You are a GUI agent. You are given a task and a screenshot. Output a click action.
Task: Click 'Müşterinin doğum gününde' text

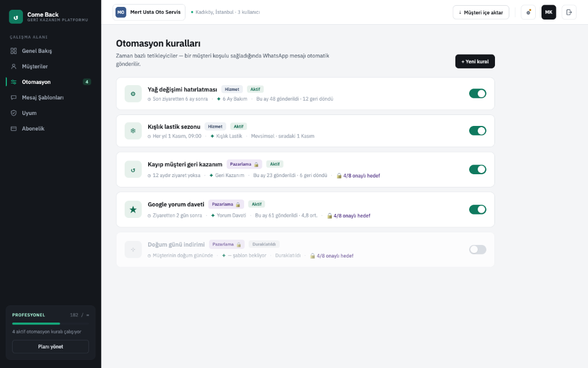click(x=183, y=256)
